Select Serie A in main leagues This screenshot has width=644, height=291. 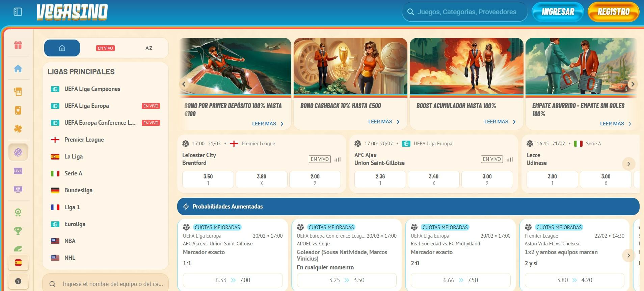point(105,173)
